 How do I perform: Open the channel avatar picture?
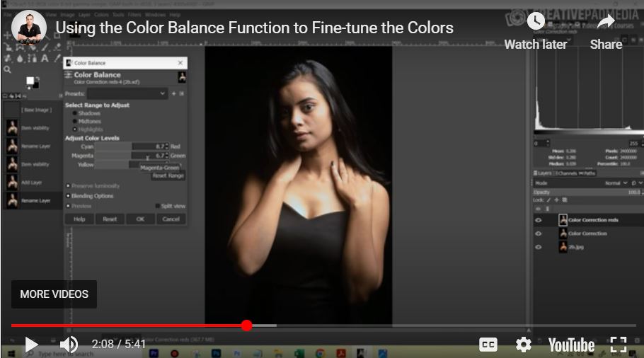click(x=29, y=28)
